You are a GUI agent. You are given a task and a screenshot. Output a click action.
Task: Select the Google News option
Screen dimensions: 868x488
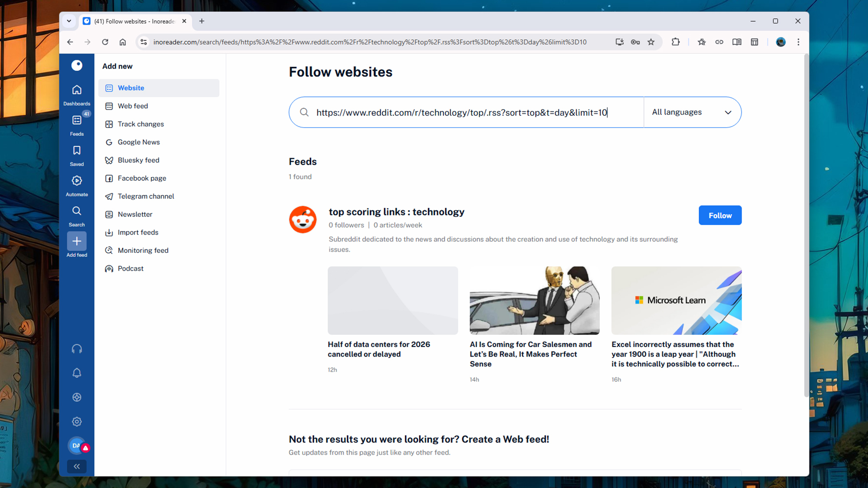click(x=138, y=142)
